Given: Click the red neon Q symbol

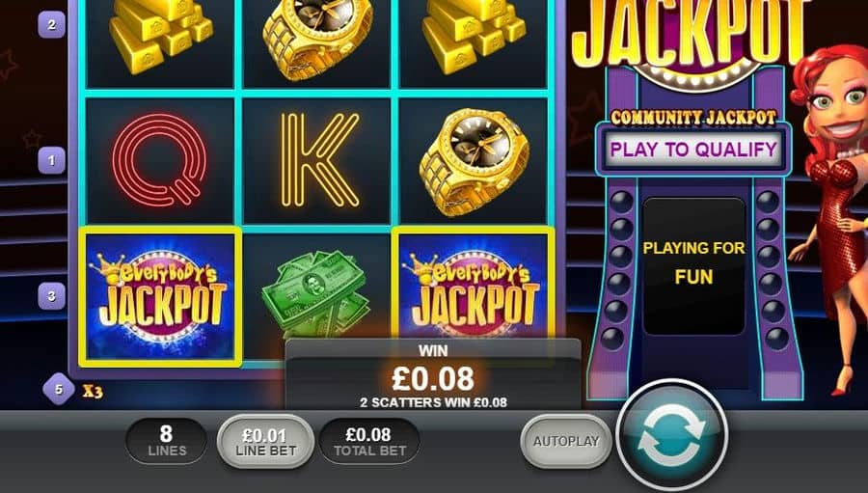Looking at the screenshot, I should [160, 161].
